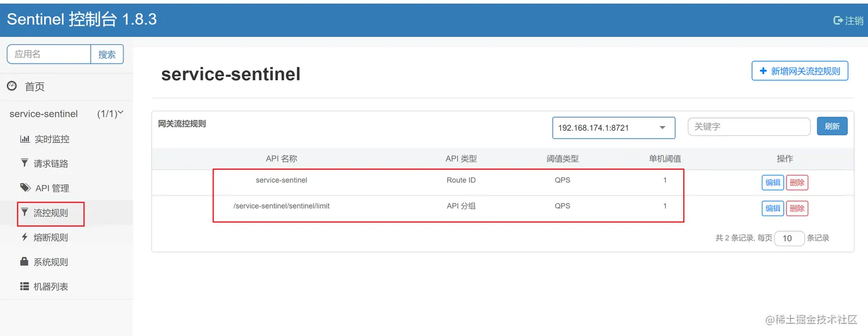Click the 阈值类型 column header
Image resolution: width=868 pixels, height=336 pixels.
563,159
